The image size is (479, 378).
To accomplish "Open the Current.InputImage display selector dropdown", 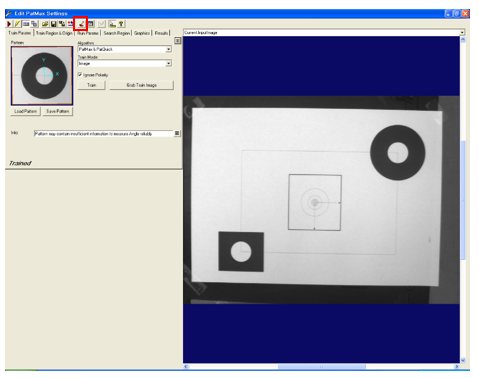I will pyautogui.click(x=462, y=33).
